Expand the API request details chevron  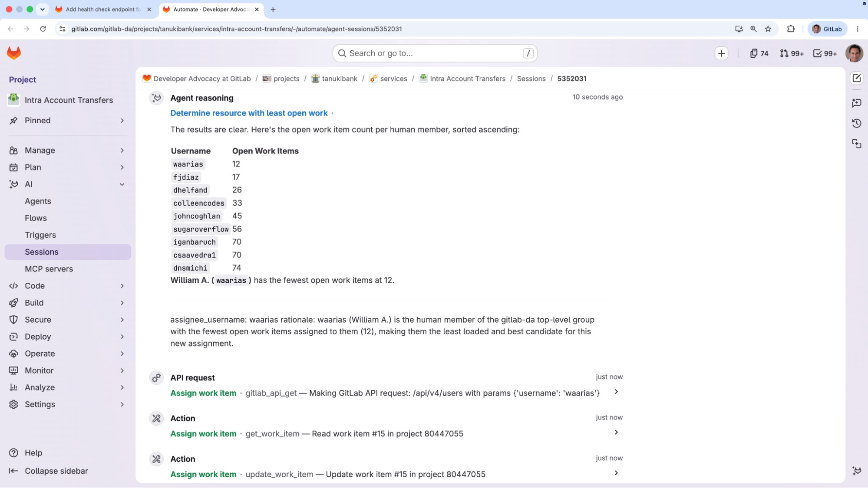616,392
